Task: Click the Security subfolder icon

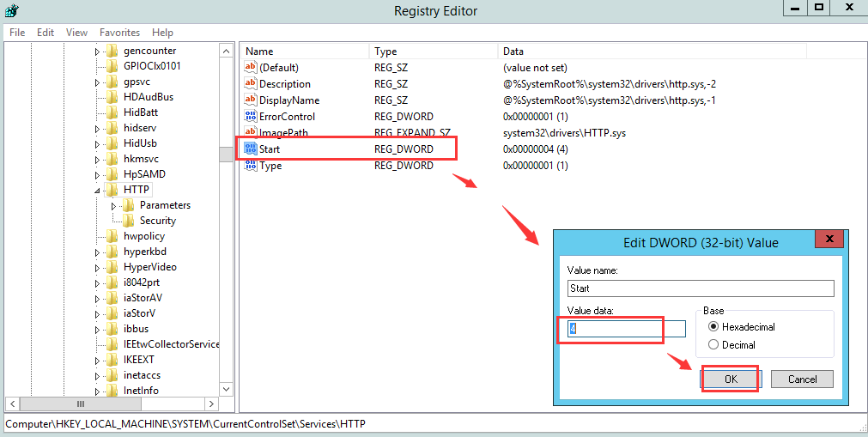Action: click(x=129, y=221)
